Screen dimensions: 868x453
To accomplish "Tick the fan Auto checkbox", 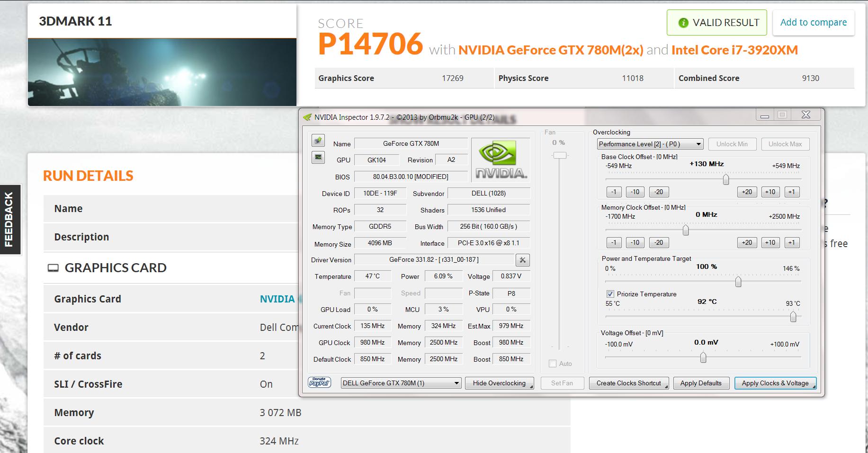I will (x=552, y=364).
